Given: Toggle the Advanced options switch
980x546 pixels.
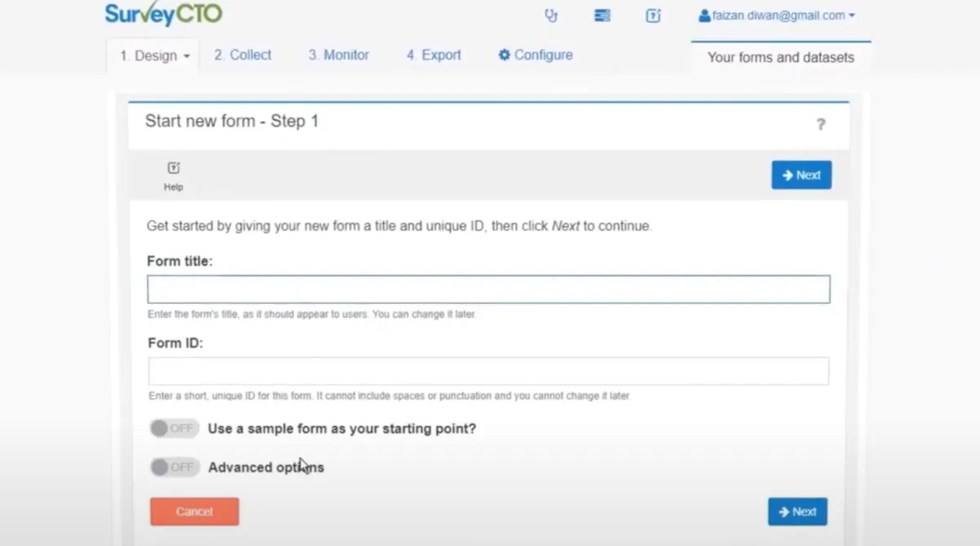Looking at the screenshot, I should [175, 468].
